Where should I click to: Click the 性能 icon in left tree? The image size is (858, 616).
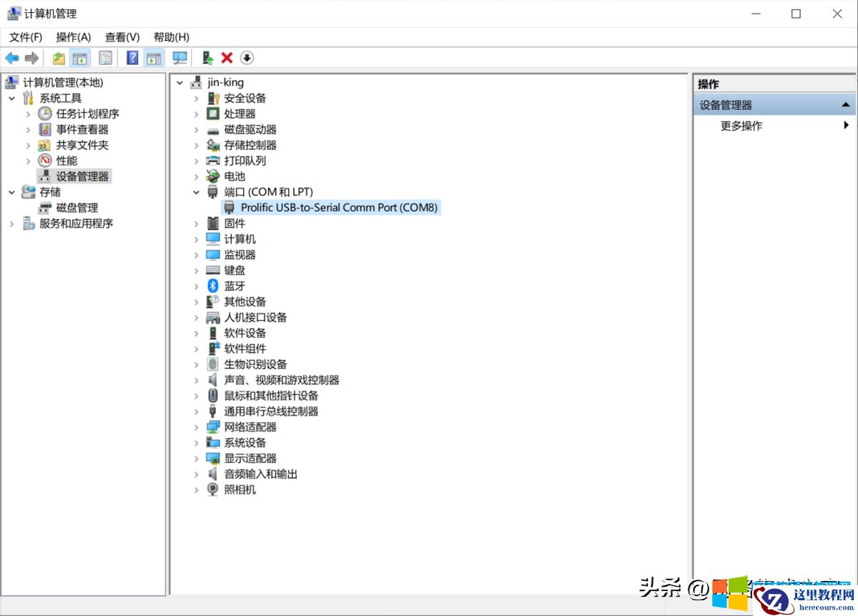(x=45, y=161)
